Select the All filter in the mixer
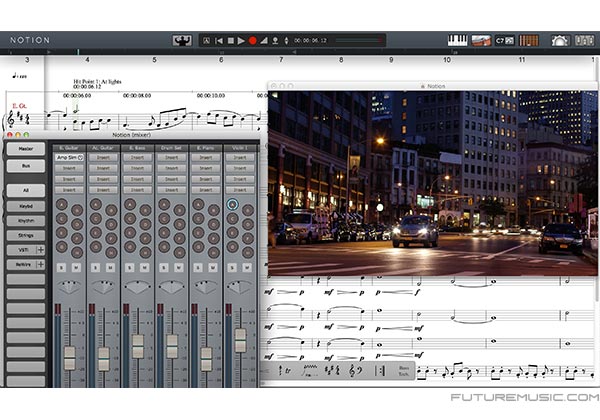600x420 pixels. coord(26,190)
